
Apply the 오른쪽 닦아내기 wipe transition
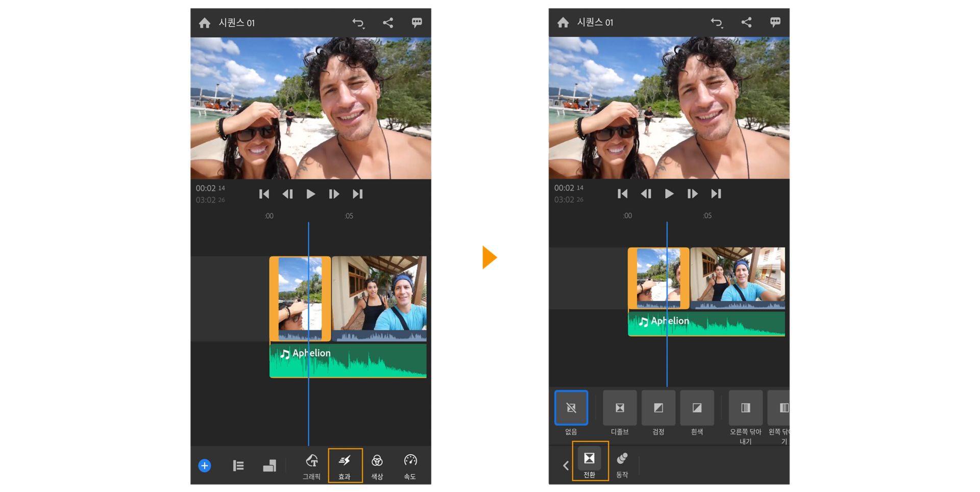click(746, 408)
